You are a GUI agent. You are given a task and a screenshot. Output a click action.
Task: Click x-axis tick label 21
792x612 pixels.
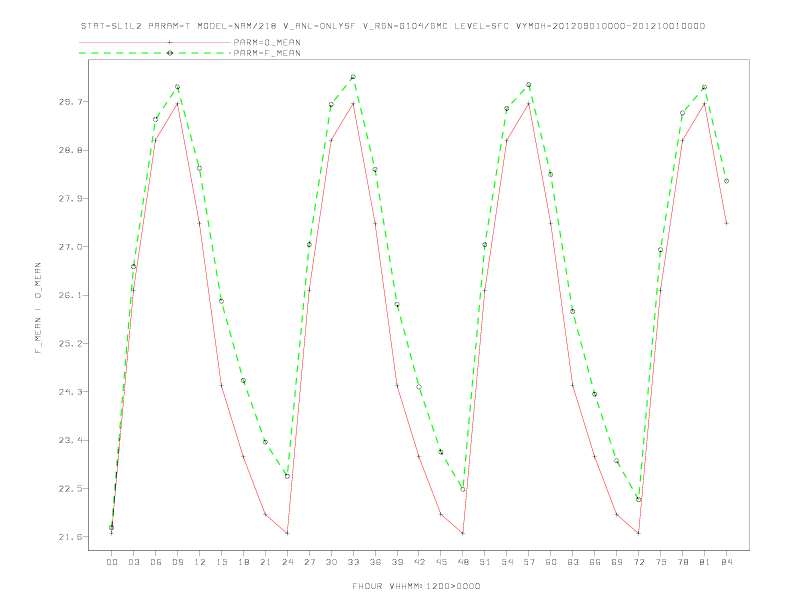pos(265,562)
